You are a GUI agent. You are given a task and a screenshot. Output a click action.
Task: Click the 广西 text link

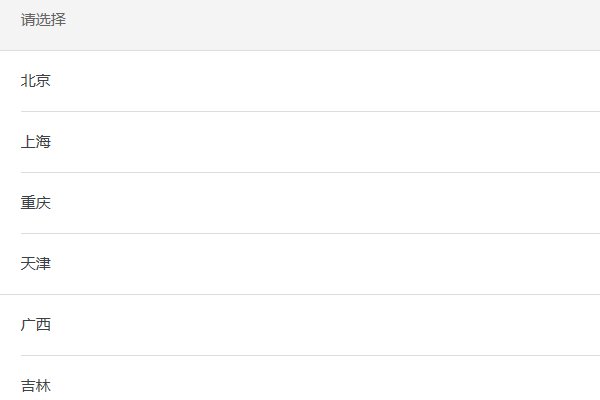pos(36,325)
